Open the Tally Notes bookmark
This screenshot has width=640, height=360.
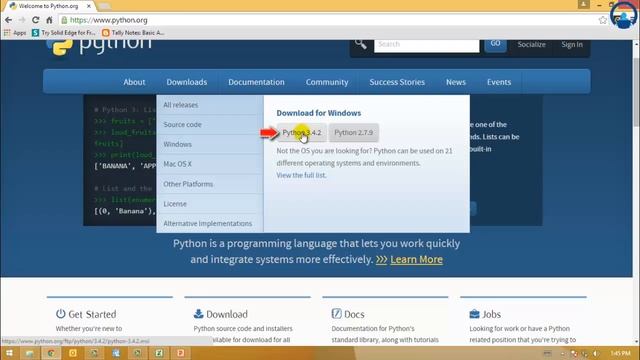(x=133, y=33)
